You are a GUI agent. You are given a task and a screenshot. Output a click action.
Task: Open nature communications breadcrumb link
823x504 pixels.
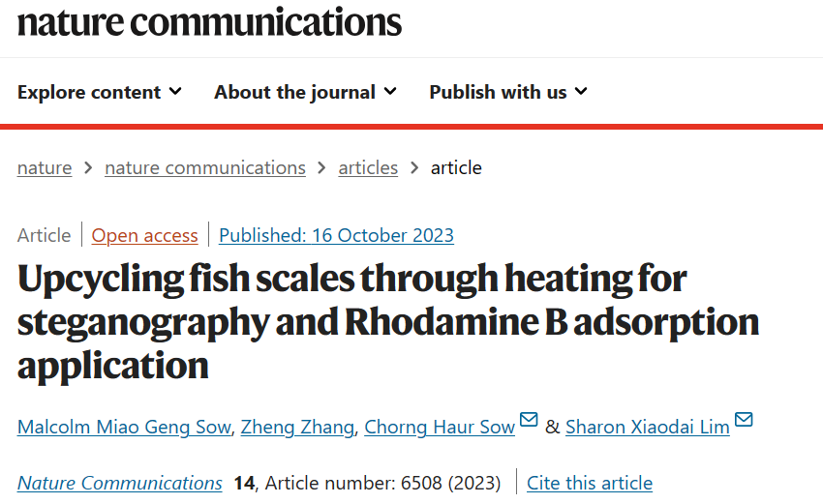point(205,167)
